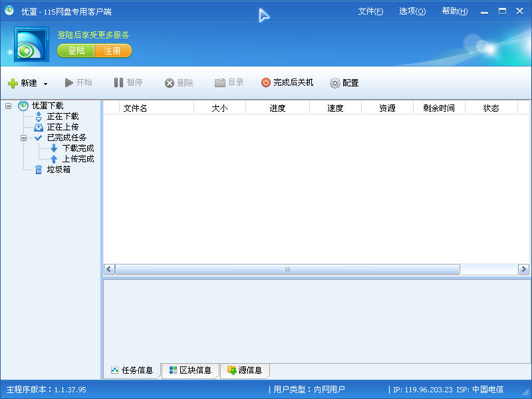532x399 pixels.
Task: Sort by the 进度 column header
Action: tap(277, 108)
